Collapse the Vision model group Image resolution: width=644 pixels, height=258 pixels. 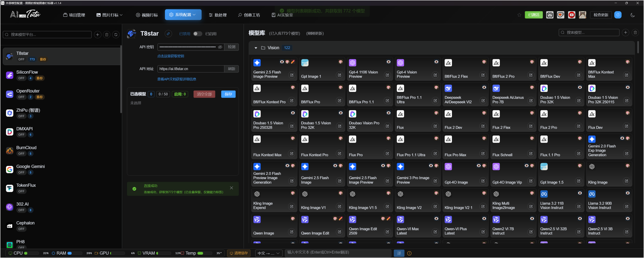(x=256, y=48)
